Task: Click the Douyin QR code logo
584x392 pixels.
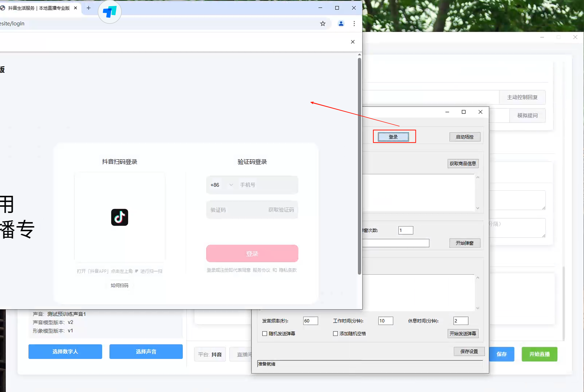Action: 119,217
